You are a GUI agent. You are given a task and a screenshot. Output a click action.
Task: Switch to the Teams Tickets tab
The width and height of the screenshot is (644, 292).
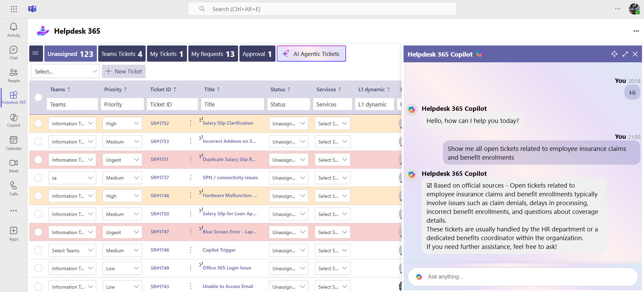tap(122, 54)
